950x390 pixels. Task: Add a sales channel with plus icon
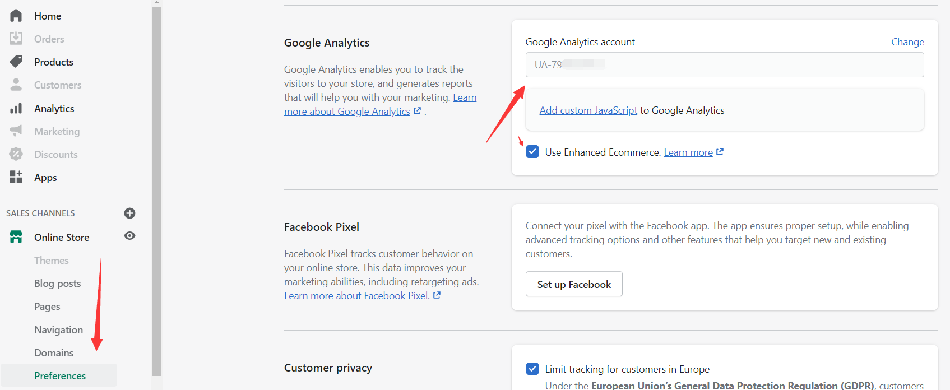[x=130, y=213]
